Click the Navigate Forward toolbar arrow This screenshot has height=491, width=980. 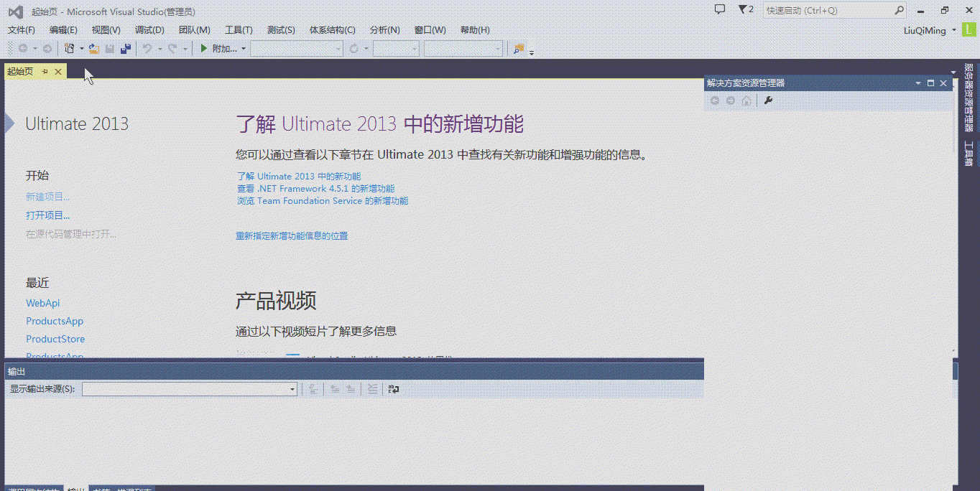pyautogui.click(x=47, y=48)
